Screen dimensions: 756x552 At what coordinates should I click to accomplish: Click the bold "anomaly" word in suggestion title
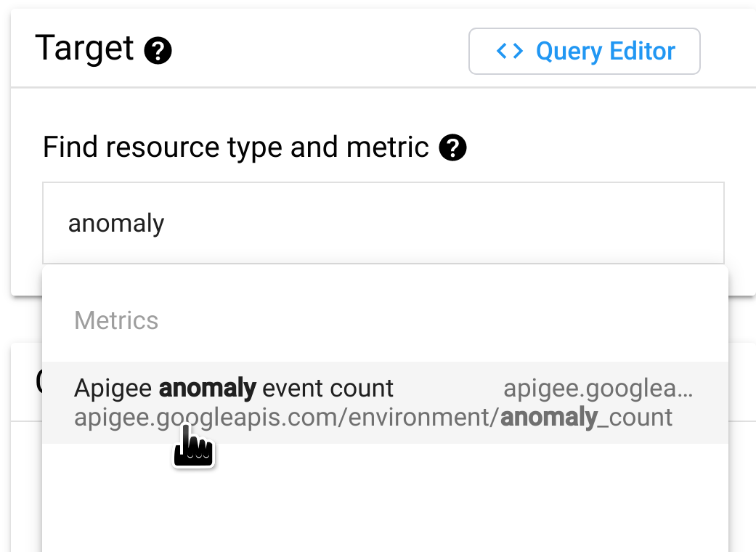click(x=207, y=389)
